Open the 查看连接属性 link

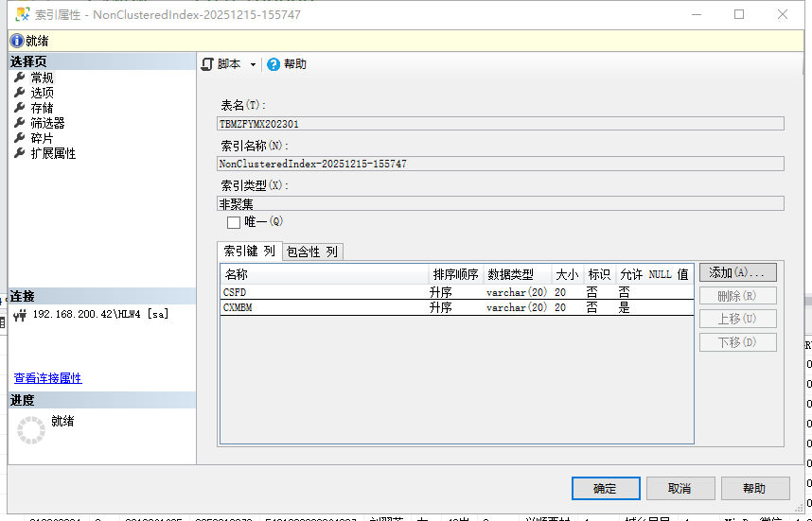pyautogui.click(x=47, y=378)
